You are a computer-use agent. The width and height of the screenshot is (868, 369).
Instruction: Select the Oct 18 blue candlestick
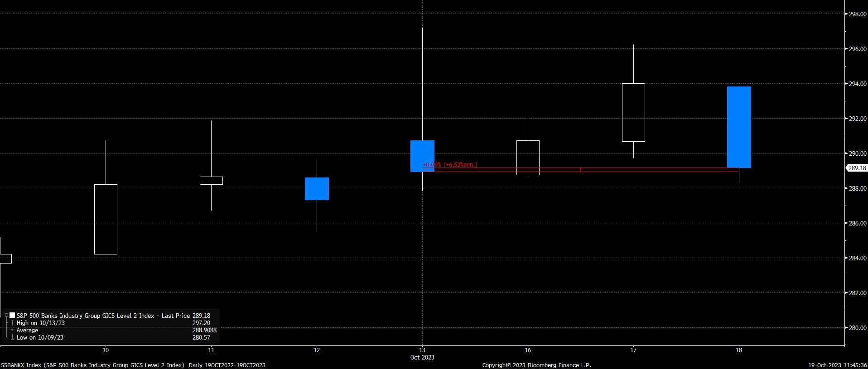coord(739,127)
